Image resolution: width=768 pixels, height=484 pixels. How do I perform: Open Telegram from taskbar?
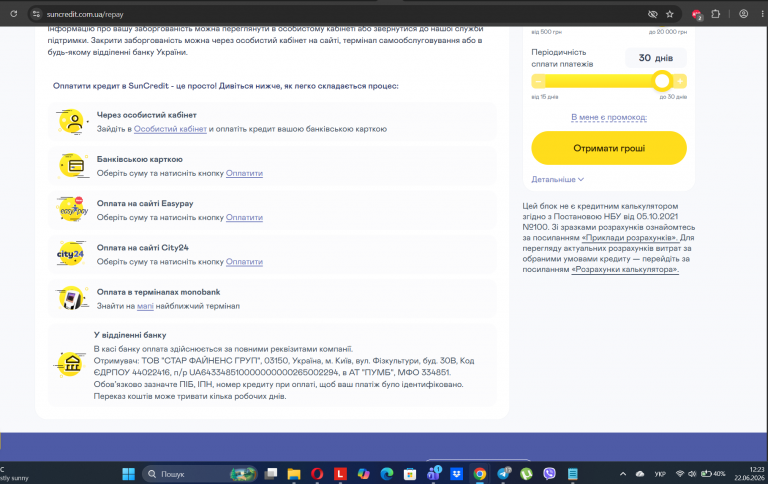tap(504, 473)
